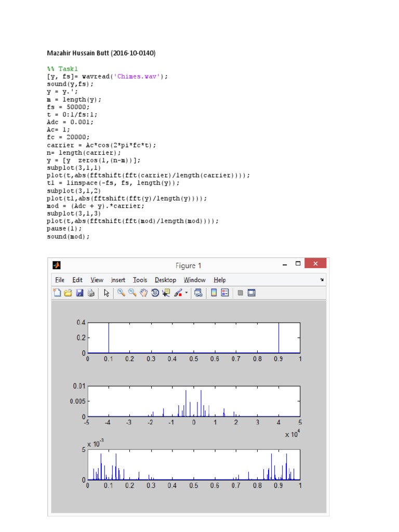Click the Link Plot toolbar icon
The height and width of the screenshot is (532, 399).
198,293
